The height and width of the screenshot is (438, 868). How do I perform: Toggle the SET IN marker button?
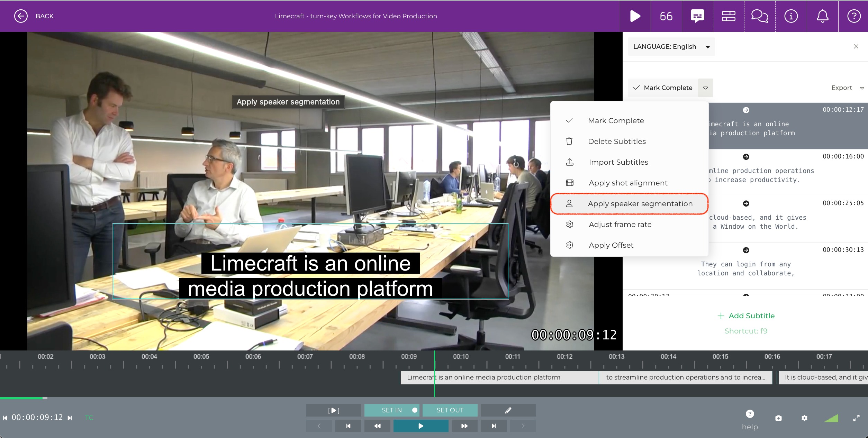click(391, 410)
